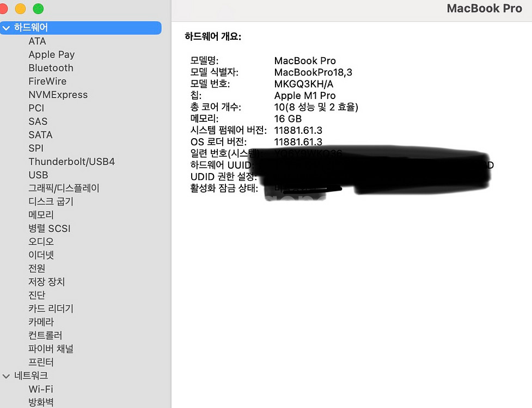Open the 카메라 device section

click(x=40, y=322)
